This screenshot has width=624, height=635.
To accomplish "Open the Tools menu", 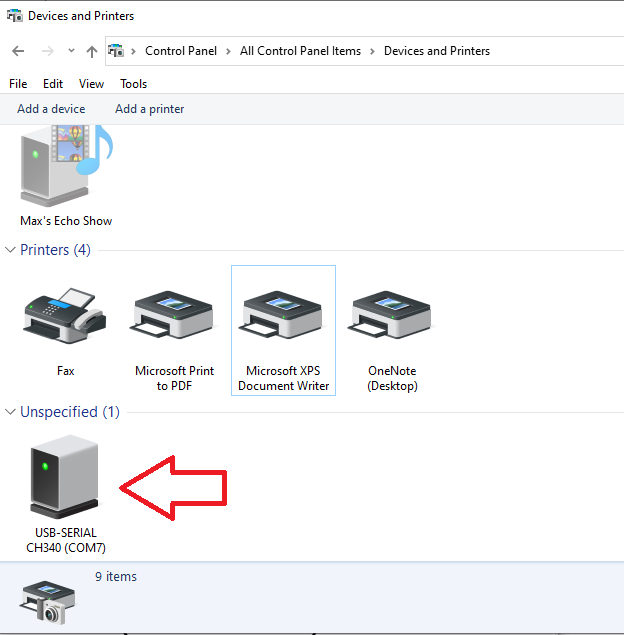I will (x=133, y=84).
